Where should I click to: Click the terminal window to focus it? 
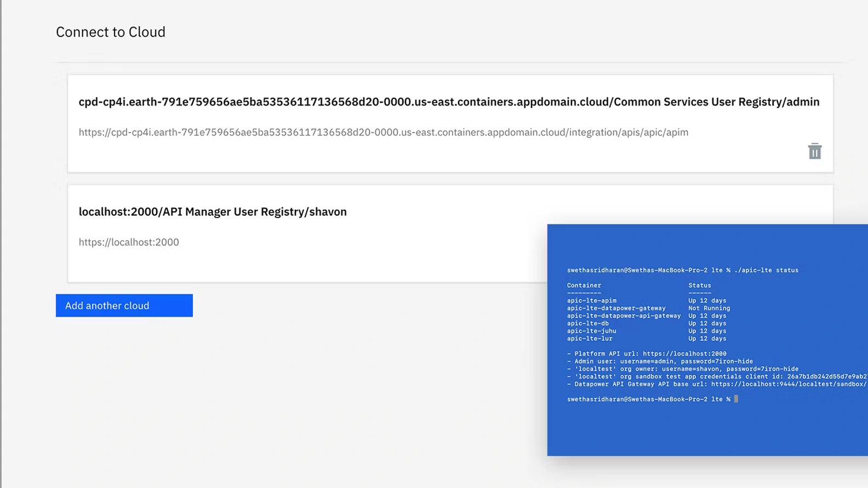(x=707, y=433)
